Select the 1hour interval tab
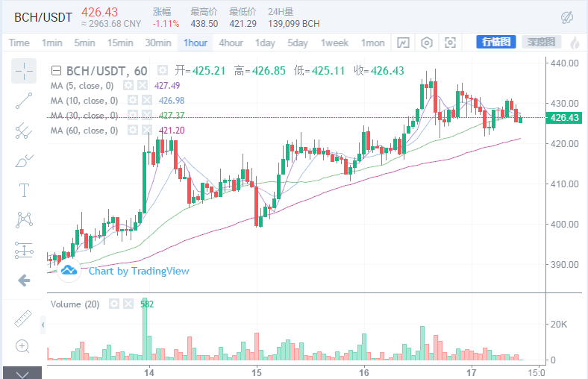Image resolution: width=588 pixels, height=379 pixels. tap(196, 43)
